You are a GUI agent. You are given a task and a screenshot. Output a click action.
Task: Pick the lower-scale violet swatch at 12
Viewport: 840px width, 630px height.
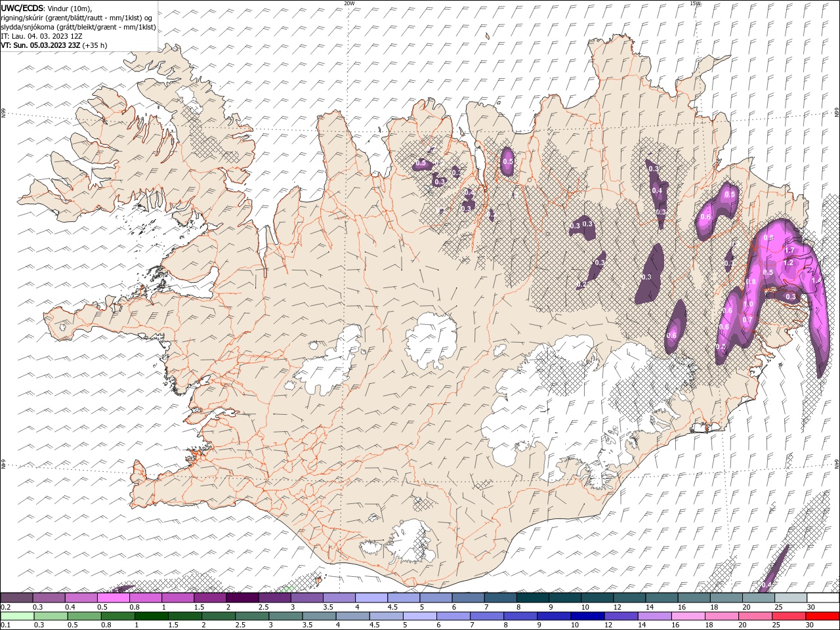click(x=621, y=616)
